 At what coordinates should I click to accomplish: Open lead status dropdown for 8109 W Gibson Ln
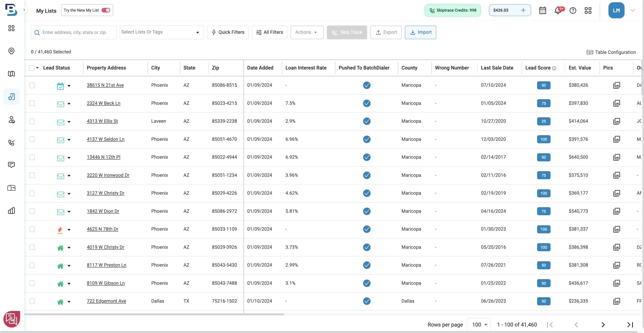(69, 284)
